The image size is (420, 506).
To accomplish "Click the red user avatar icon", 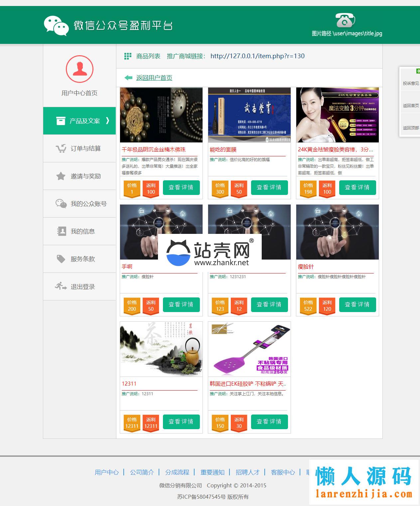I will click(79, 69).
